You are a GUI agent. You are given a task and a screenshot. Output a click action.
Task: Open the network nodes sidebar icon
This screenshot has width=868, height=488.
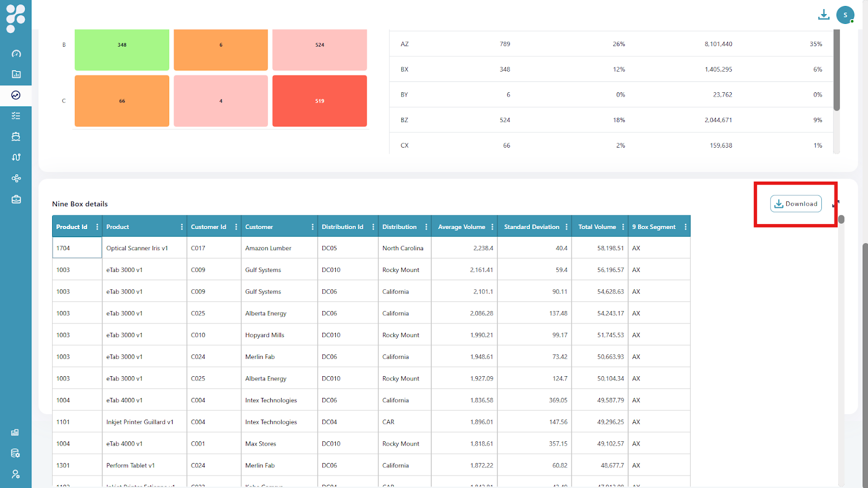(16, 178)
